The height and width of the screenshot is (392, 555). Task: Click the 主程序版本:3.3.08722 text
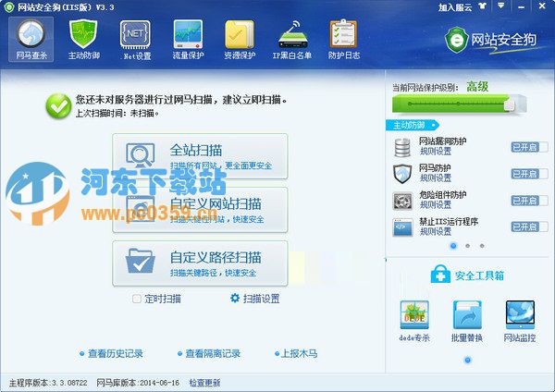pos(48,383)
